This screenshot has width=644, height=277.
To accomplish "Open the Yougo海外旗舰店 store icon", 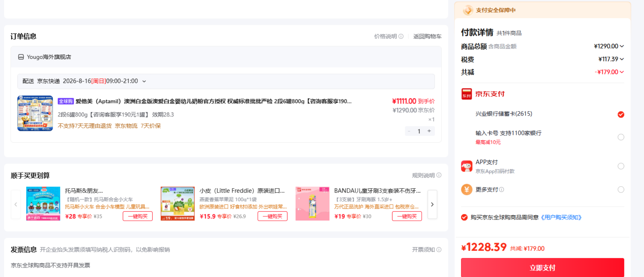I will 21,57.
